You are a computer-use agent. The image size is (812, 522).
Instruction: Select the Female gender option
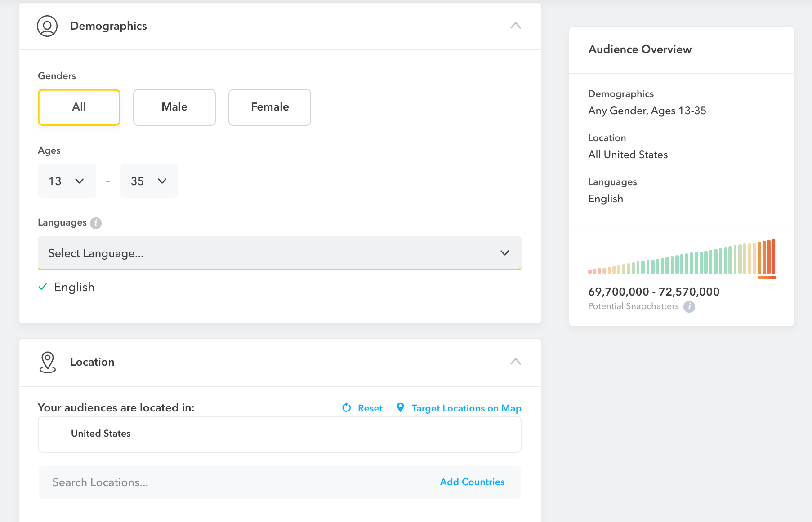270,107
